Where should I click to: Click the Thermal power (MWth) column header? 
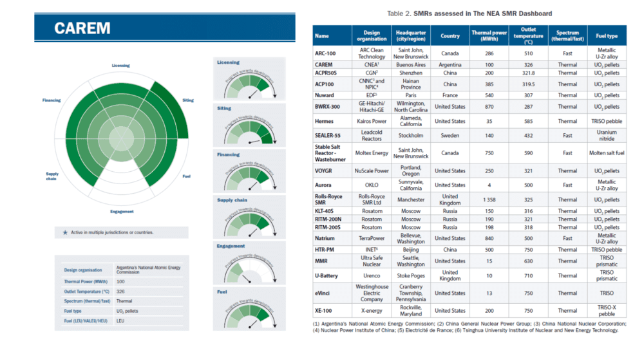(488, 36)
